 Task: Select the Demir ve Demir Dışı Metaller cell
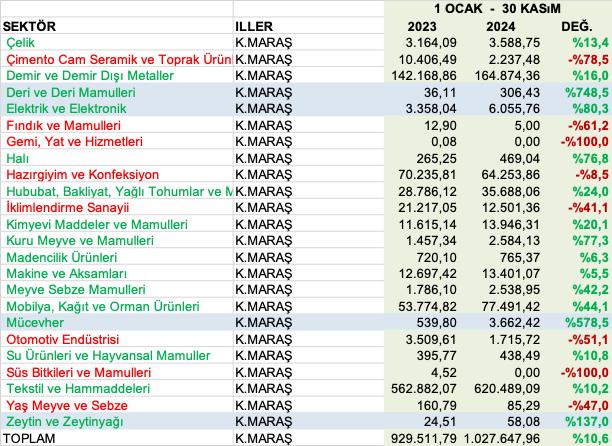[76, 75]
